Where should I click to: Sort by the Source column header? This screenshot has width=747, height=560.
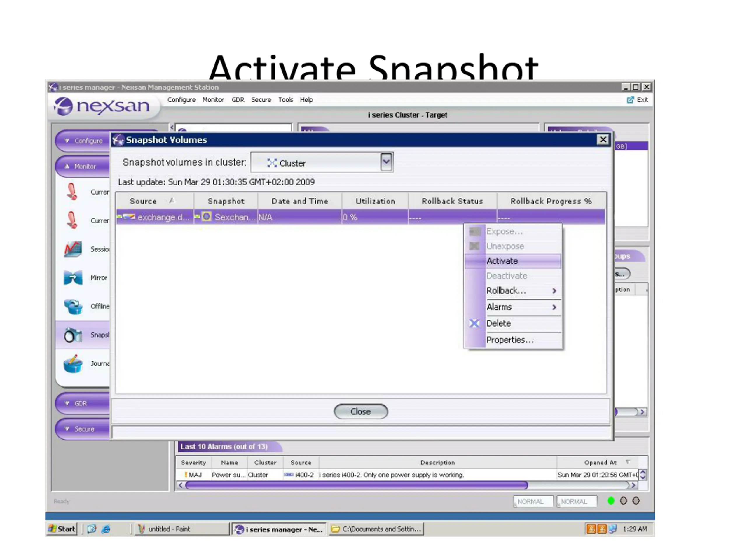pos(155,201)
